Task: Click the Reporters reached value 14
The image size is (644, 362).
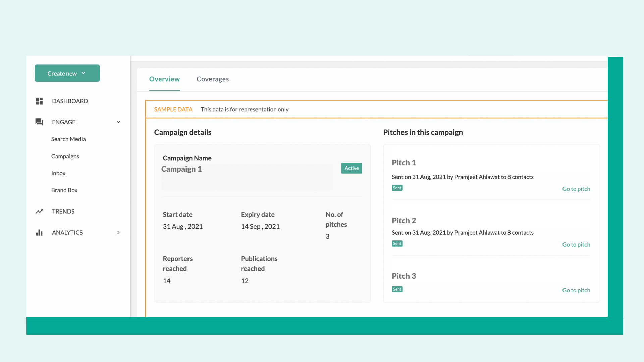Action: coord(167,281)
